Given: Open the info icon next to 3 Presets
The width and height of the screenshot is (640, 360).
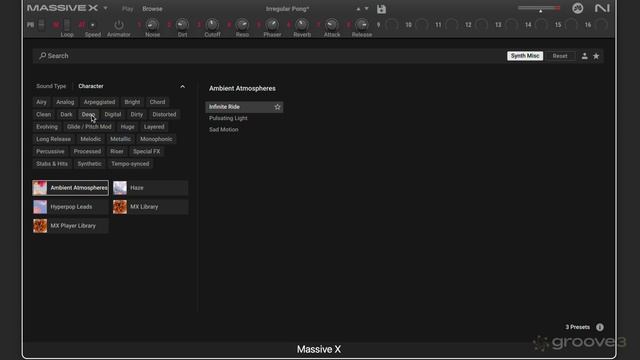Looking at the screenshot, I should [600, 327].
